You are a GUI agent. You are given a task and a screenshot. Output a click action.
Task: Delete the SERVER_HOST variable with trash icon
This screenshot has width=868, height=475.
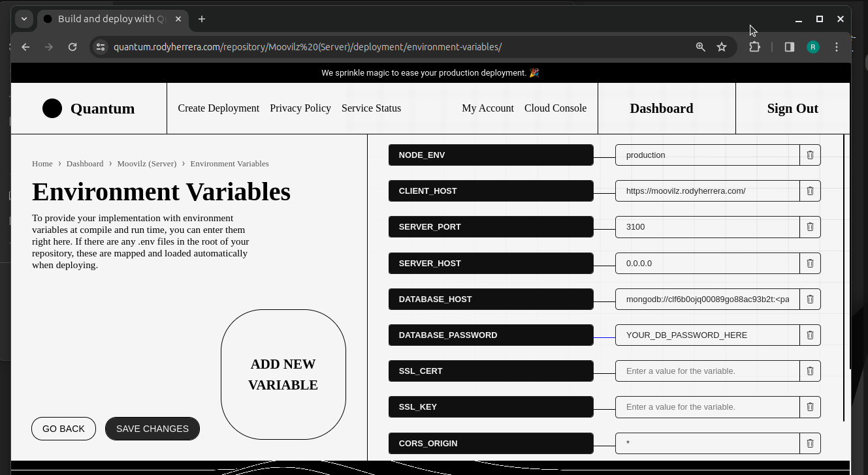(810, 264)
